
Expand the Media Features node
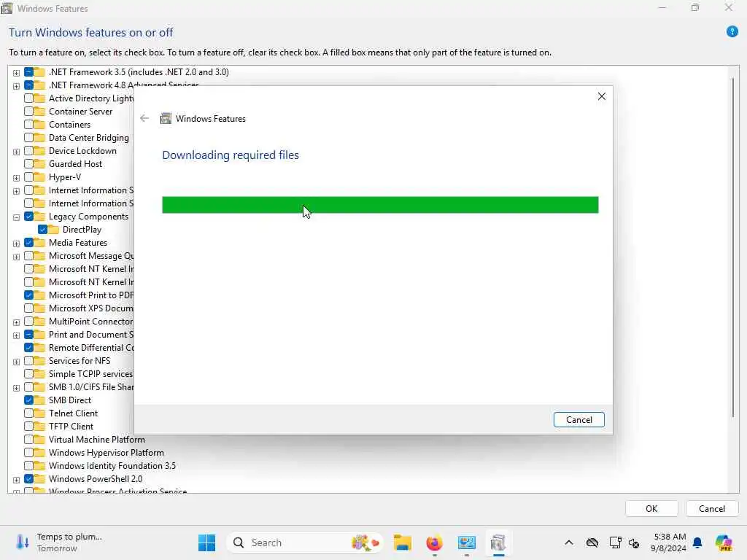[16, 244]
